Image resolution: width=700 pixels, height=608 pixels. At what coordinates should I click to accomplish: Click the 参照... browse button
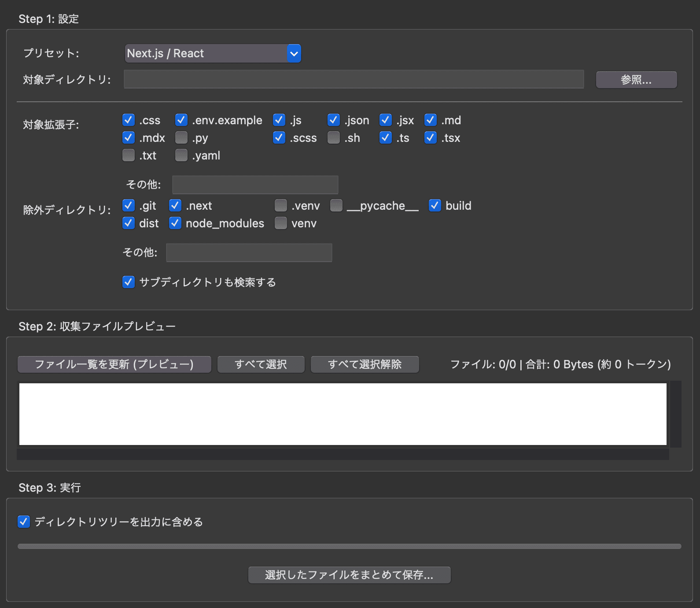pos(636,80)
